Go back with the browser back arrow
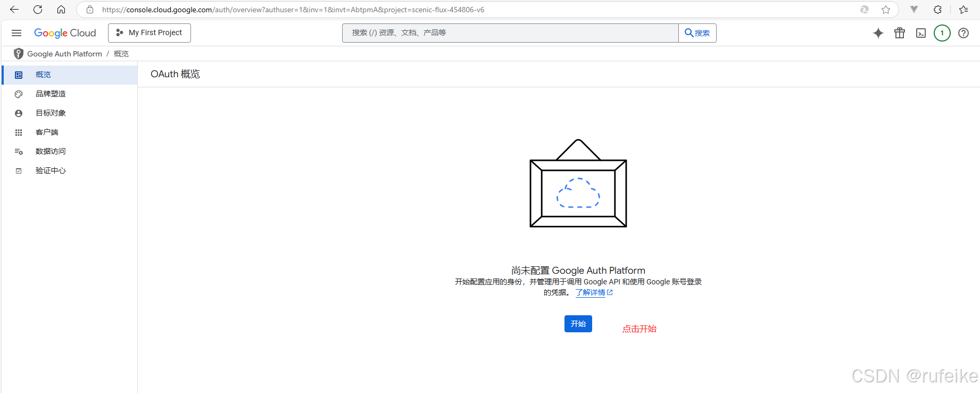The image size is (980, 393). pos(14,10)
